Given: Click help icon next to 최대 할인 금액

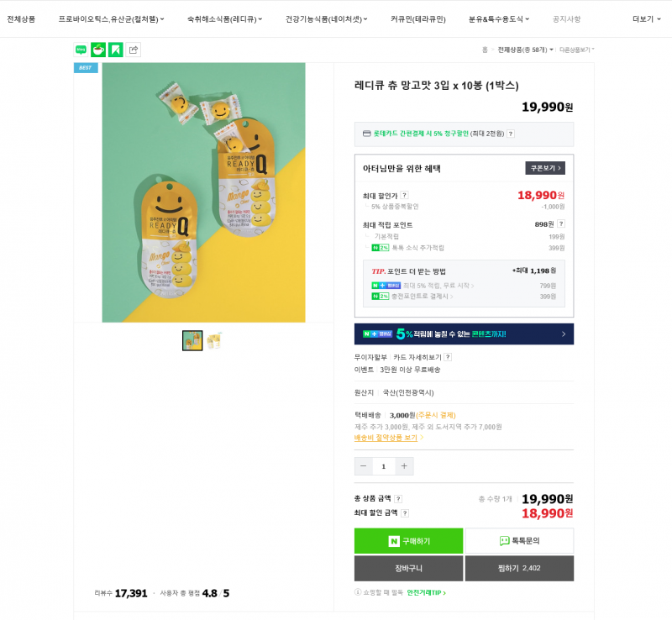Looking at the screenshot, I should point(405,513).
